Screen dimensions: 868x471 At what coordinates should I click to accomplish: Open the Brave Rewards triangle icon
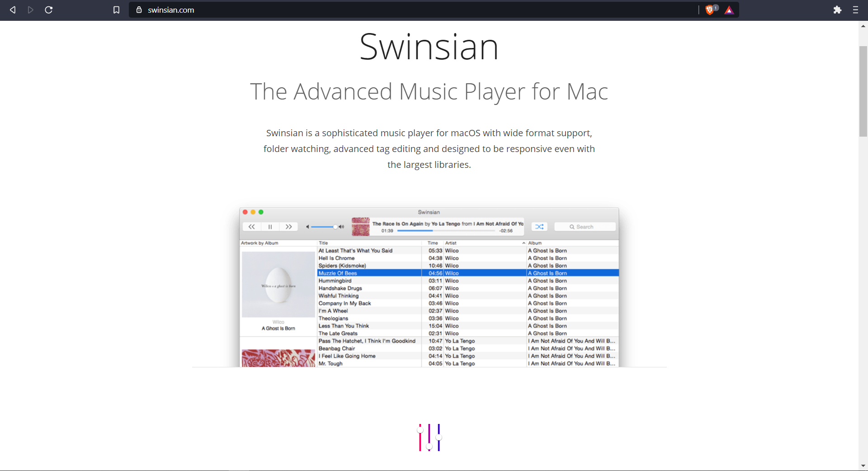[729, 10]
